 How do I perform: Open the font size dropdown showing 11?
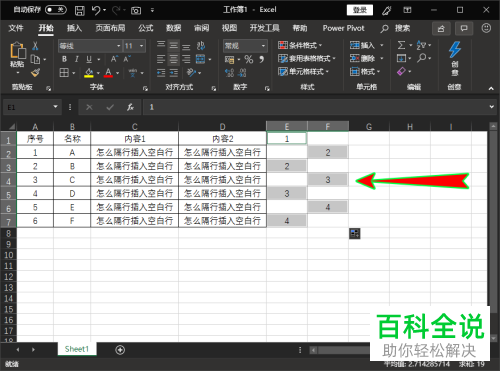click(142, 46)
